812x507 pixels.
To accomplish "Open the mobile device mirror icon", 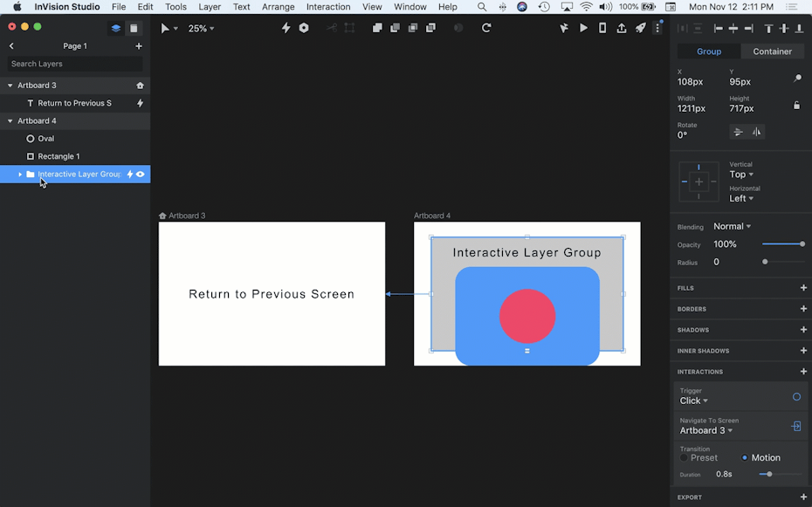I will click(x=602, y=28).
